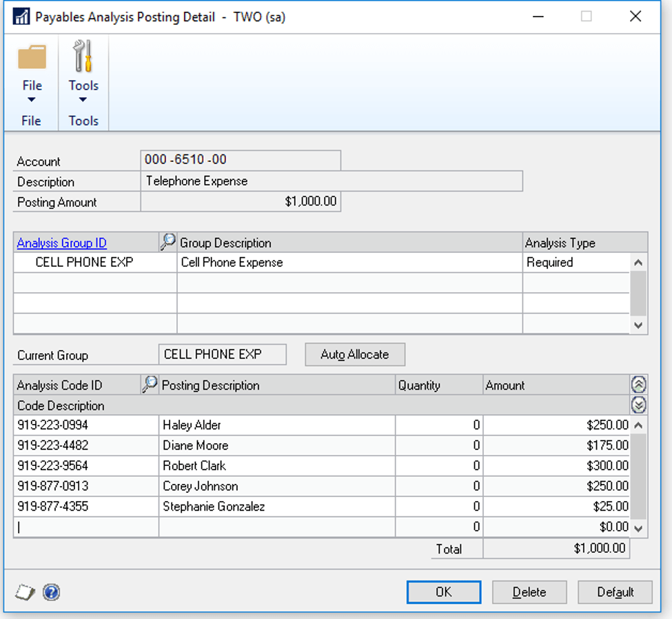Screen dimensions: 672x619
Task: Open the Tools dropdown menu arrow
Action: tap(83, 101)
